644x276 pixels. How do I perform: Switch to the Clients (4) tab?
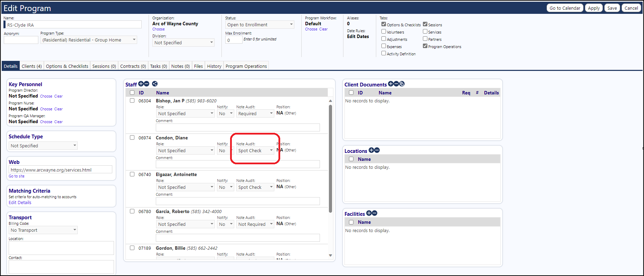(x=32, y=66)
